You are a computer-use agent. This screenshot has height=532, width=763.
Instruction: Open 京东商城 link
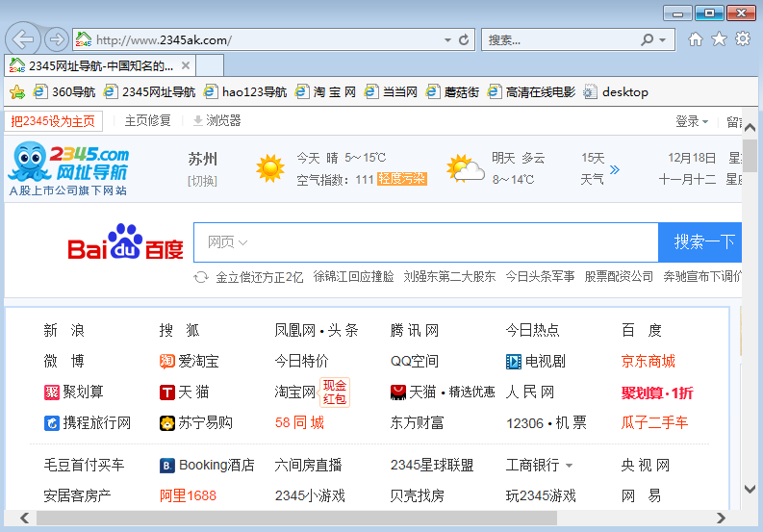coord(648,361)
